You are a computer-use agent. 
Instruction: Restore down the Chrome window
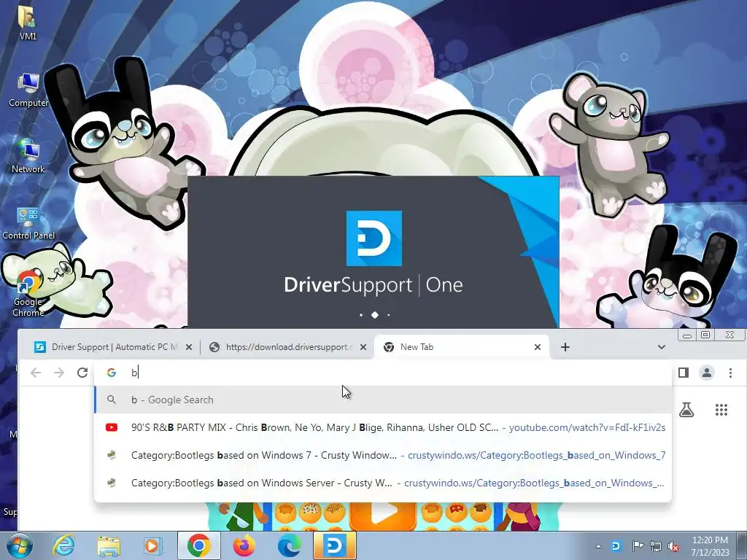705,335
